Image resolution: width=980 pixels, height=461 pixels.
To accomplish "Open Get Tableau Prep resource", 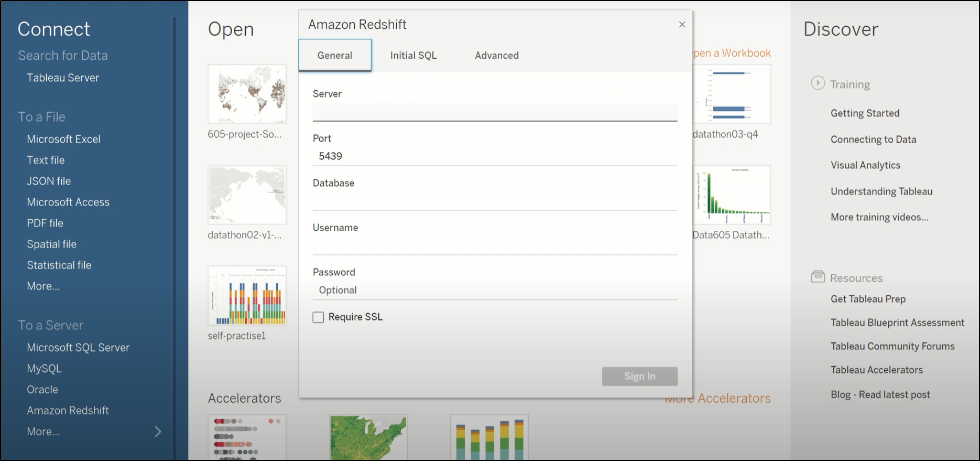I will (868, 299).
